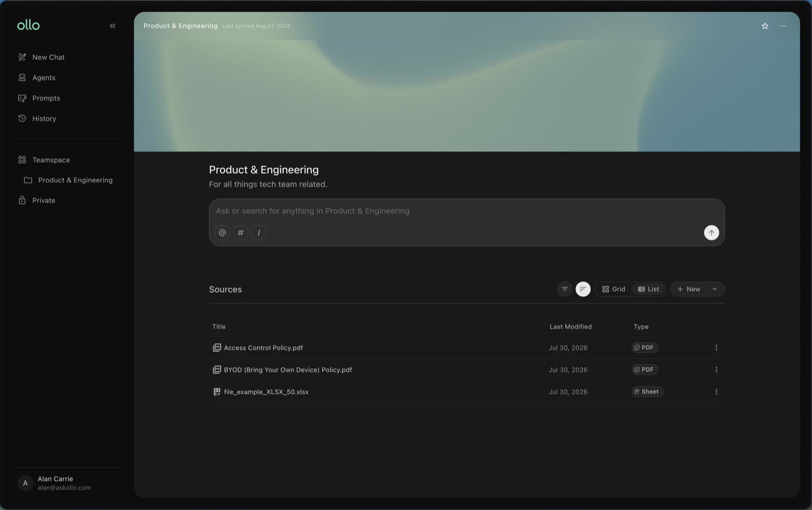Star the Product & Engineering space
This screenshot has height=510, width=812.
[765, 26]
